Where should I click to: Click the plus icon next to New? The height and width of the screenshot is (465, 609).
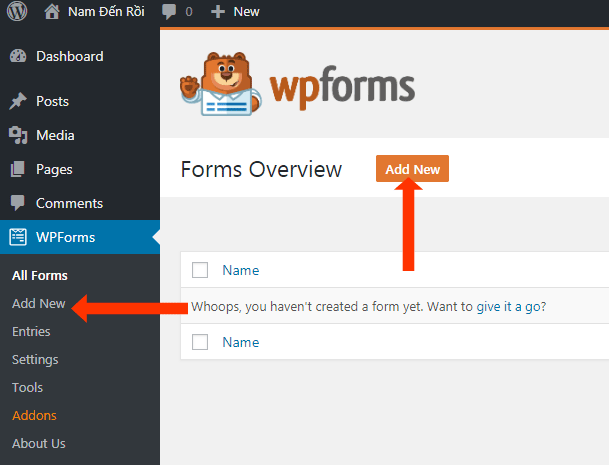(x=217, y=12)
